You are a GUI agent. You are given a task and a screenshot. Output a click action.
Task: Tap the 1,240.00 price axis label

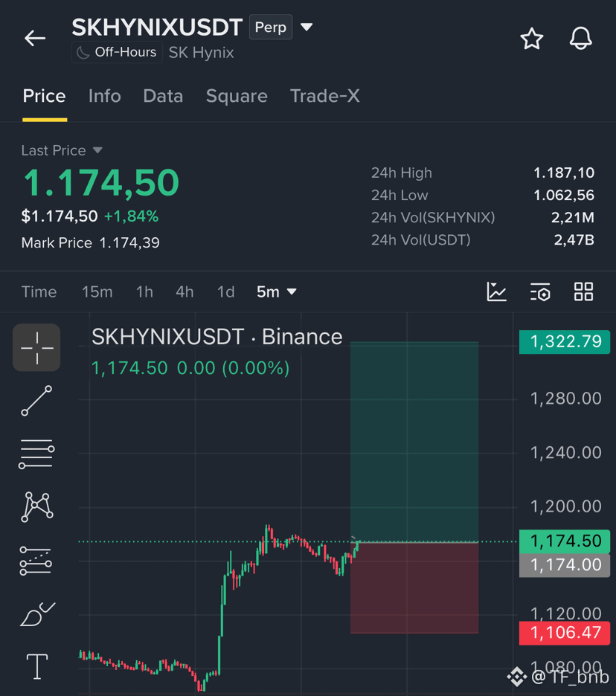(566, 453)
